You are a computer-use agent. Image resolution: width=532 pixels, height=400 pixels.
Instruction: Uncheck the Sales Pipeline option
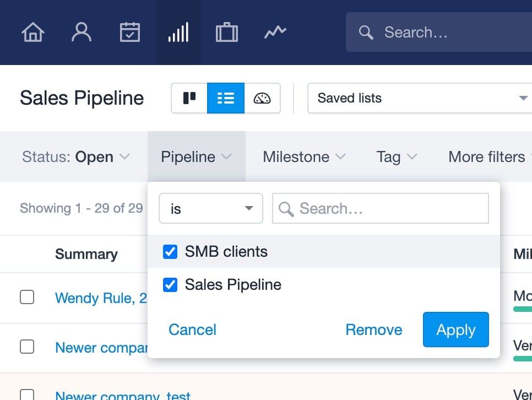[170, 285]
